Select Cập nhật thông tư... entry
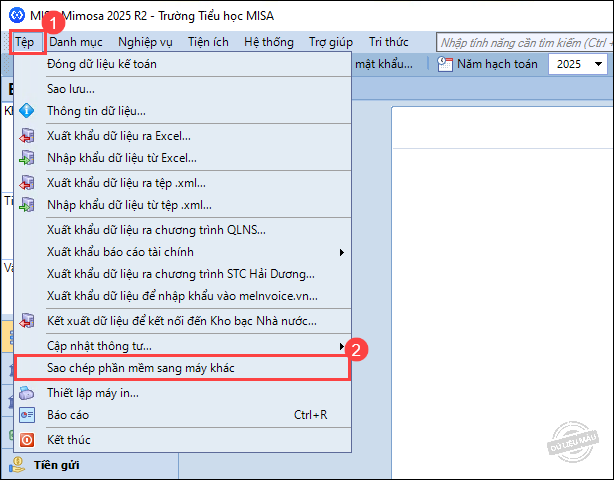Image resolution: width=614 pixels, height=480 pixels. [x=182, y=346]
